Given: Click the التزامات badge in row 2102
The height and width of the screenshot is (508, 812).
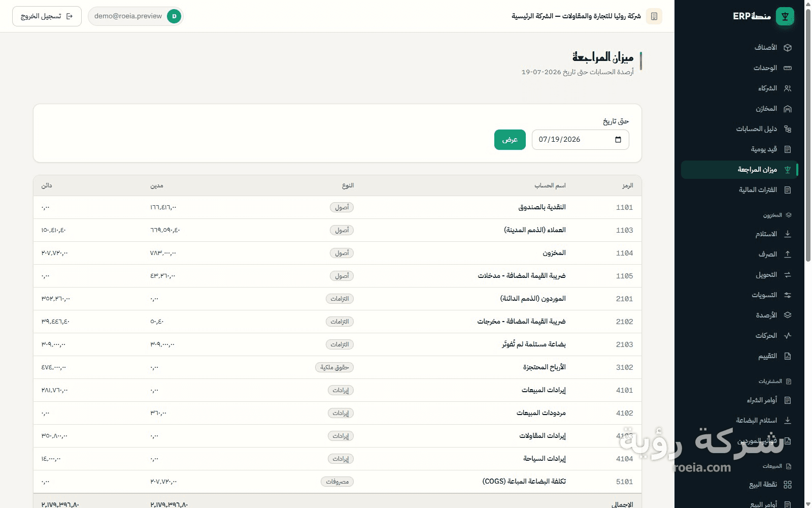Looking at the screenshot, I should click(x=340, y=322).
